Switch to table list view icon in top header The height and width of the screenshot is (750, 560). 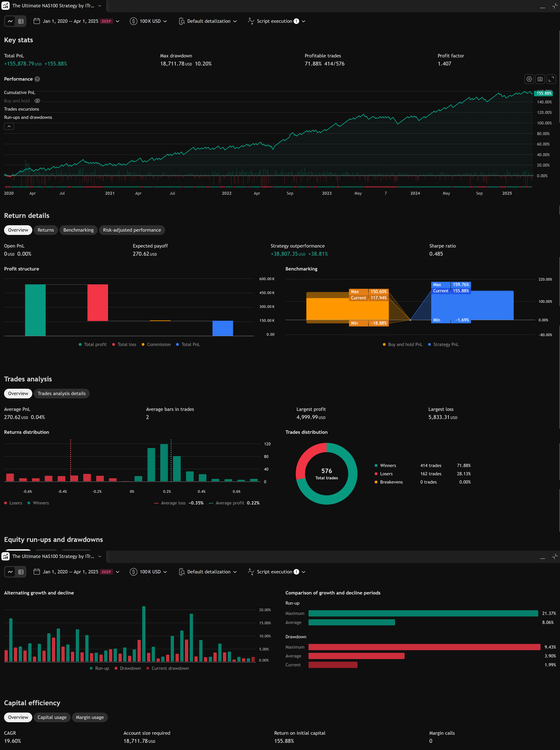click(21, 21)
